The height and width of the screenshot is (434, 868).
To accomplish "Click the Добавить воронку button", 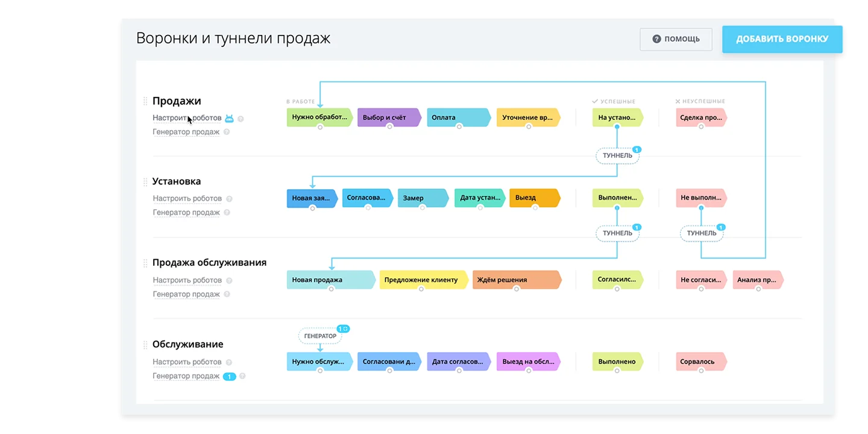I will pyautogui.click(x=782, y=39).
